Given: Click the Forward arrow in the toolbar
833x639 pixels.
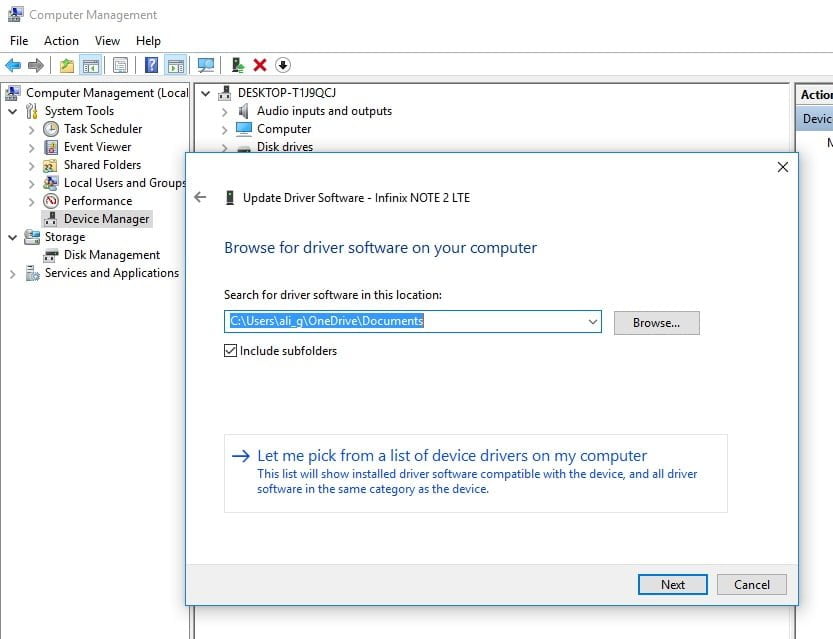Looking at the screenshot, I should tap(36, 65).
